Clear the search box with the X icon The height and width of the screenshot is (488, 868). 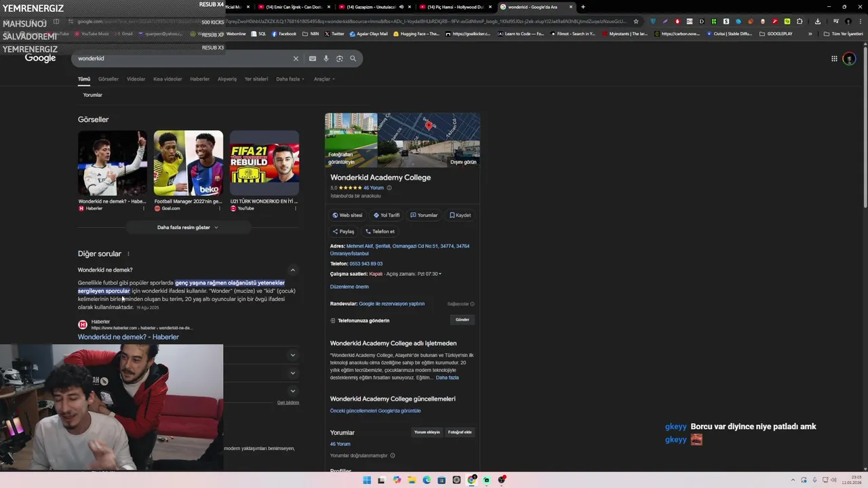296,58
